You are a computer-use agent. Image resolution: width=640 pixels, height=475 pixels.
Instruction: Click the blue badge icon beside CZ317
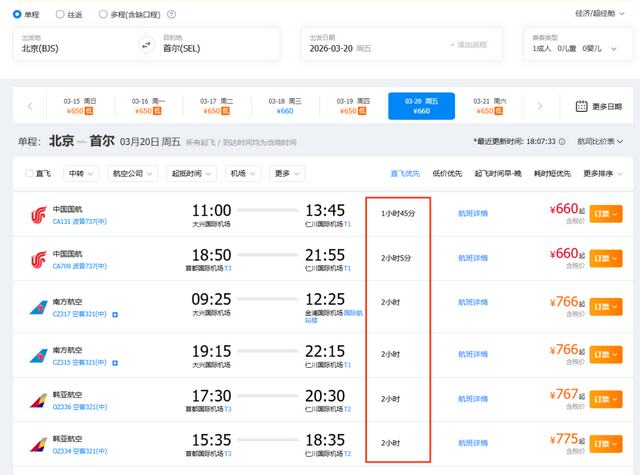[115, 315]
